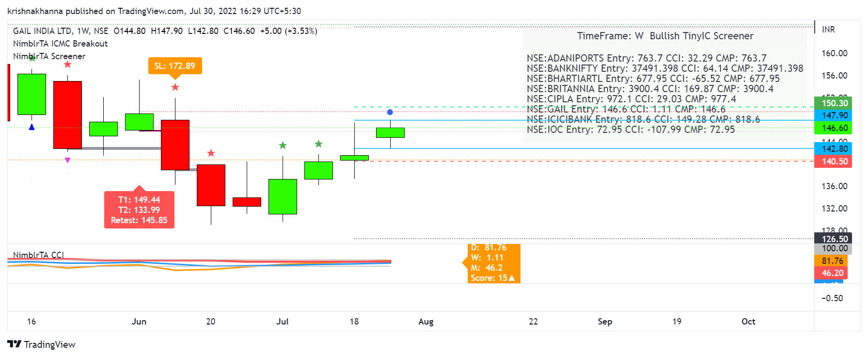Select the orange SL: 172.89 label

(x=174, y=66)
